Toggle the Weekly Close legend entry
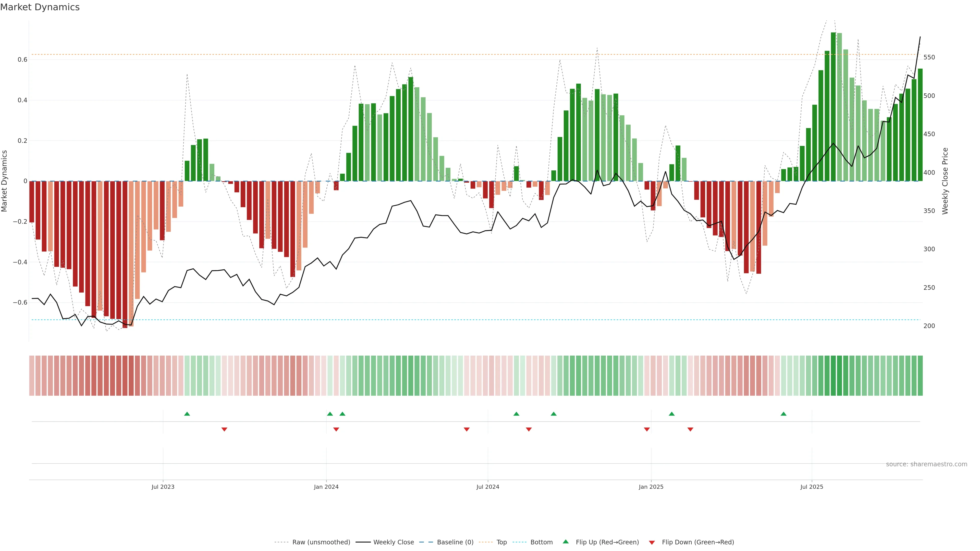The width and height of the screenshot is (980, 551). pyautogui.click(x=393, y=542)
